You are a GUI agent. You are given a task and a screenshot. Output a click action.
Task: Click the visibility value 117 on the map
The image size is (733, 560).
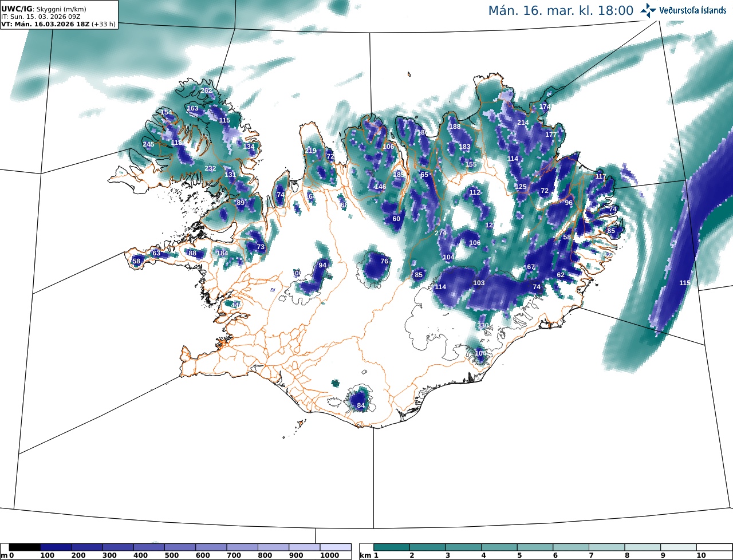(x=600, y=176)
